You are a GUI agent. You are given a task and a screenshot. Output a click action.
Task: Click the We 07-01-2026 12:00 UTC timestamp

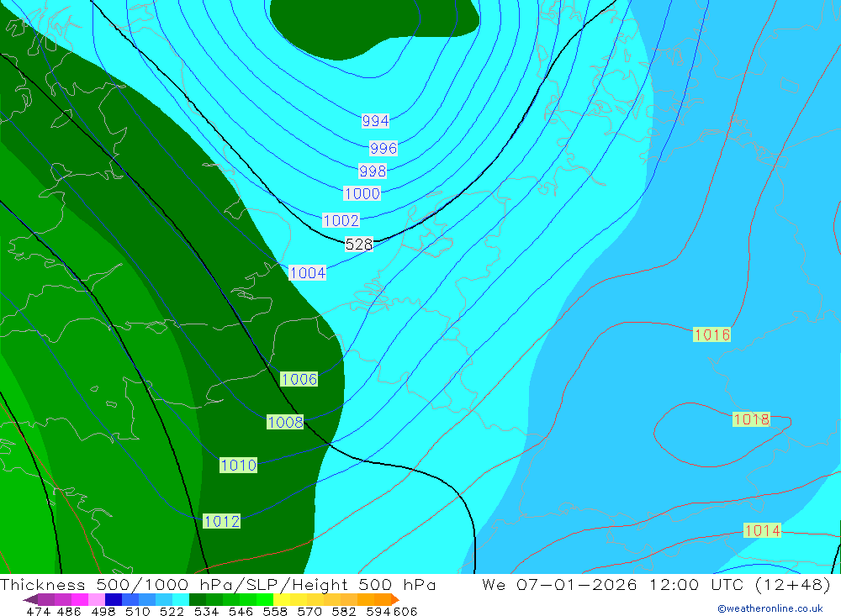coord(656,584)
